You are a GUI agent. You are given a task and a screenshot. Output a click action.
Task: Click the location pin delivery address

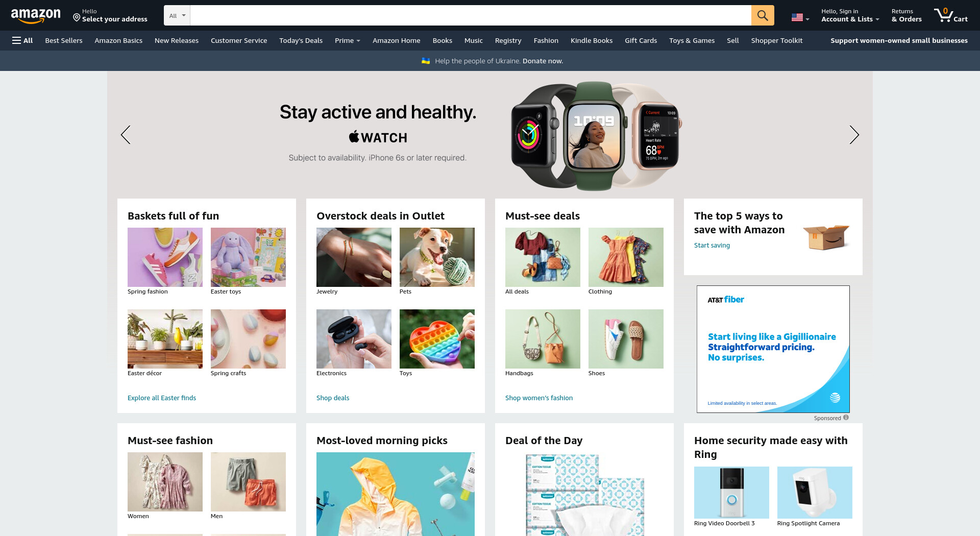click(x=110, y=15)
